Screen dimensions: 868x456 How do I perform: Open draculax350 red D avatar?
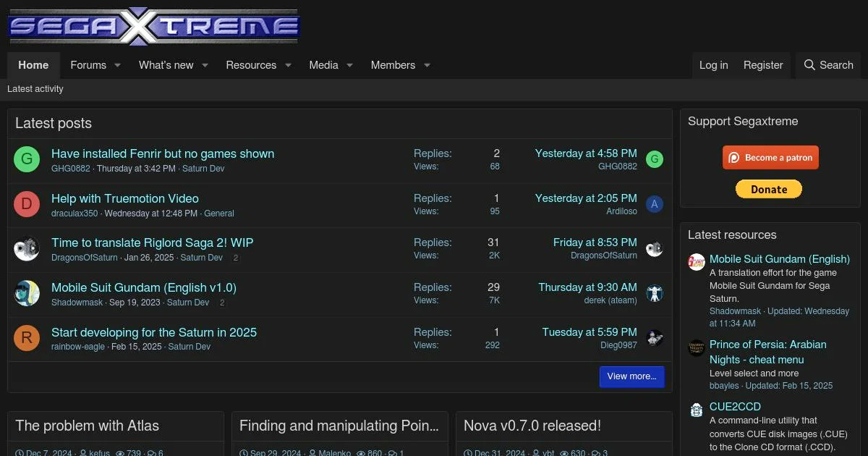coord(27,205)
